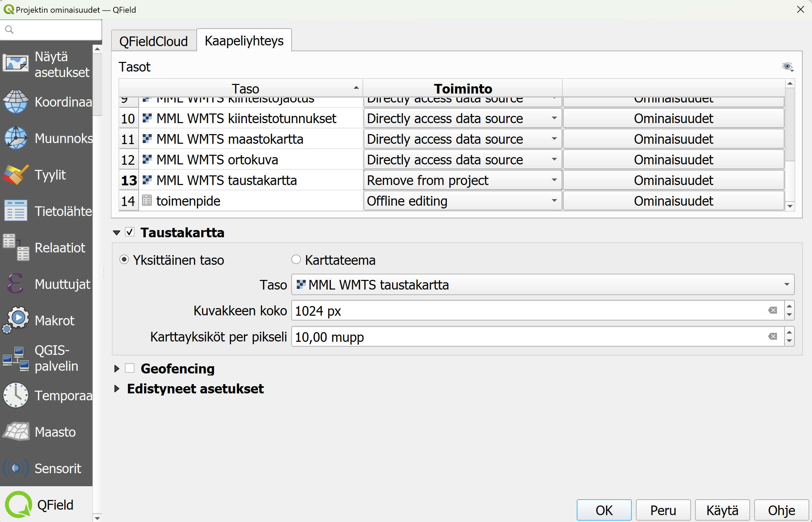Screen dimensions: 812x522
Task: Switch to Kaapeliyhteys tab
Action: point(244,40)
